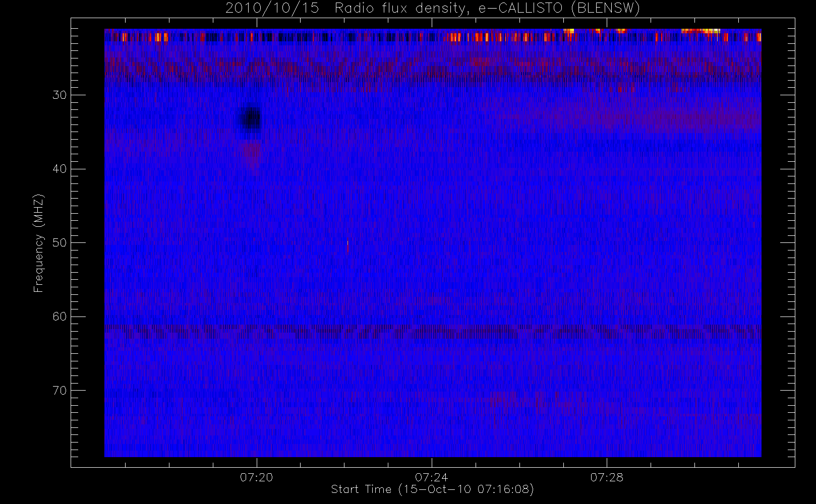Select the 60 MHz frequency tick label
The height and width of the screenshot is (504, 816).
point(60,317)
